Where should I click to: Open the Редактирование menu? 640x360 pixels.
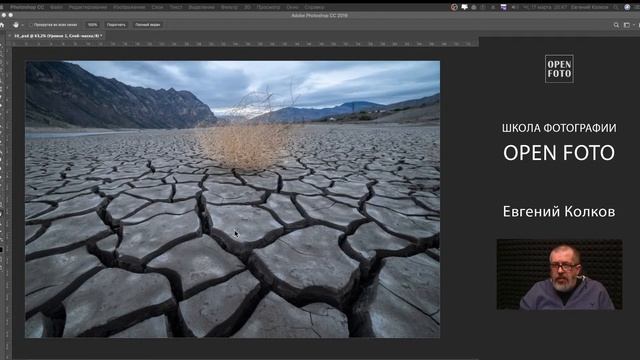88,7
